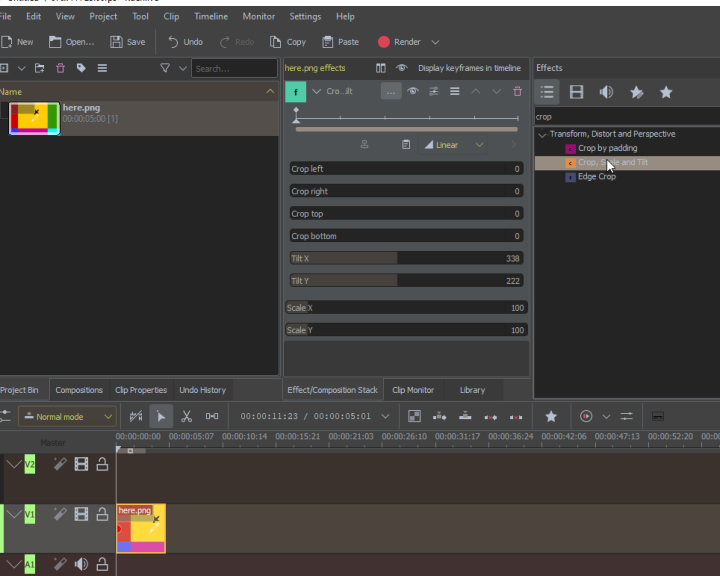Screen dimensions: 720x576
Task: Focus the Project Bin search field
Action: 234,68
